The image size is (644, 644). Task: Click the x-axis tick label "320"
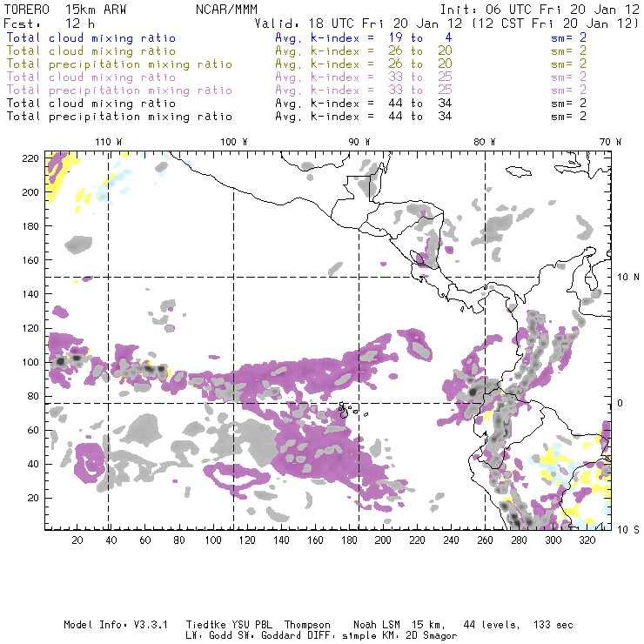click(x=587, y=540)
